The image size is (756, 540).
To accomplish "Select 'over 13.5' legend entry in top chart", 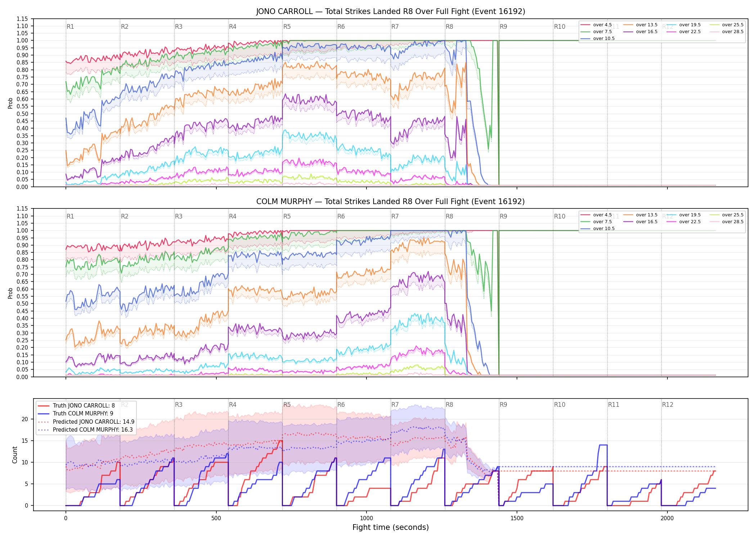I will (x=640, y=25).
